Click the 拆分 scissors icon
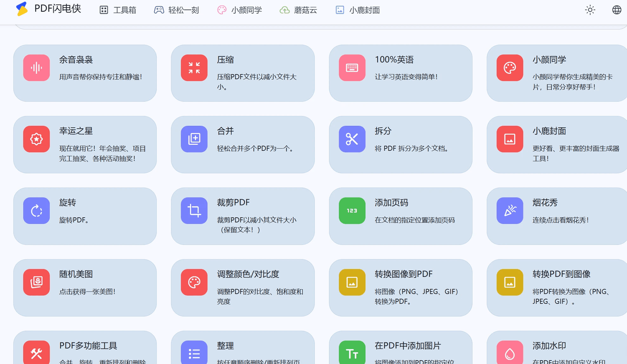The image size is (627, 364). click(x=352, y=139)
